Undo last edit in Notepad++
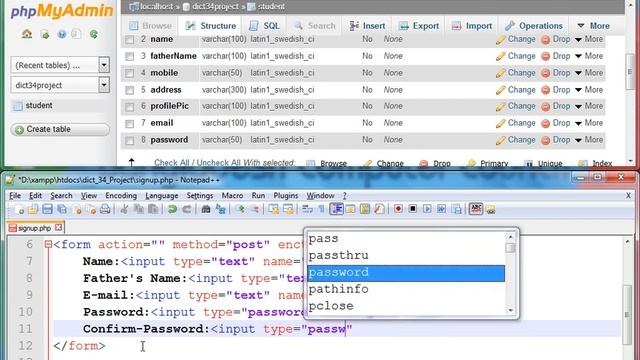Viewport: 640px width, 360px height. [172, 209]
